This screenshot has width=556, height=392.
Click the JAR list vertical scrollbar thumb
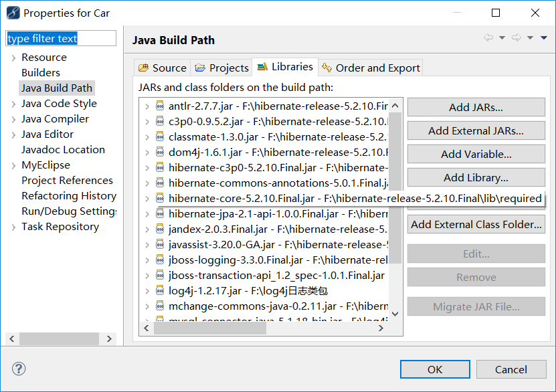395,188
